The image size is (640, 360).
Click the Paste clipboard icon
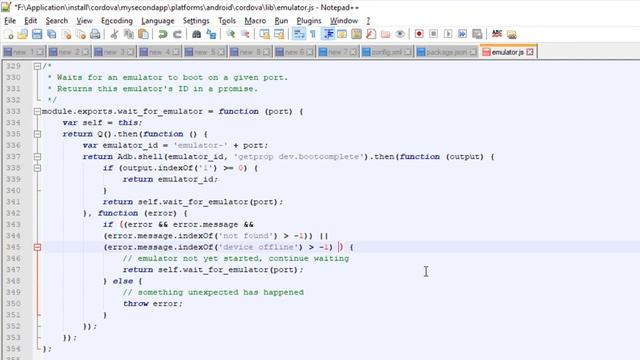[x=143, y=34]
